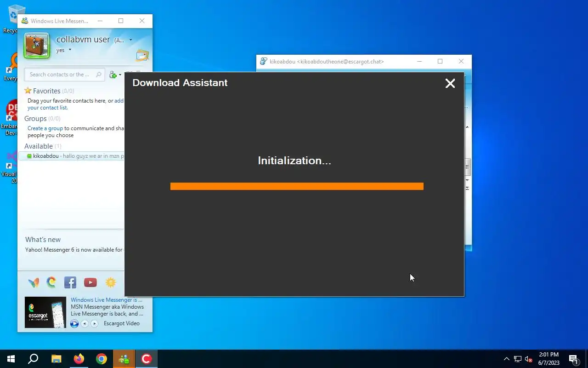Go to next Escargot video

[94, 324]
